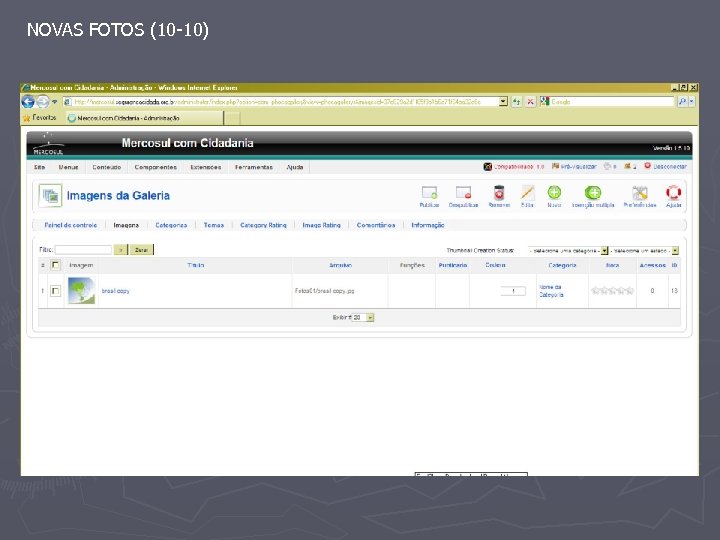Open the Conteúdo menu
The image size is (720, 540).
(107, 167)
